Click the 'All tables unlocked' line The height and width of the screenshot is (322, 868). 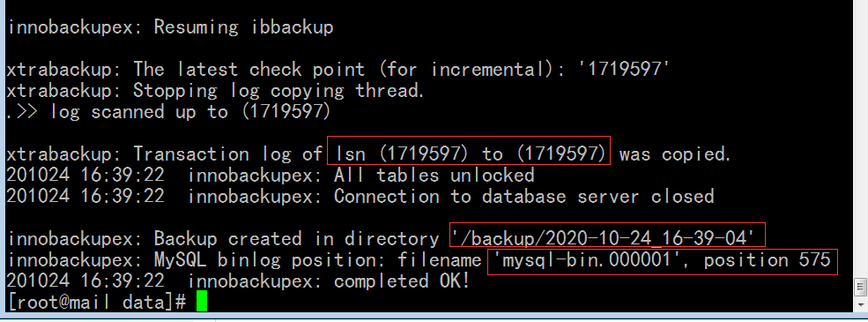pos(434,176)
